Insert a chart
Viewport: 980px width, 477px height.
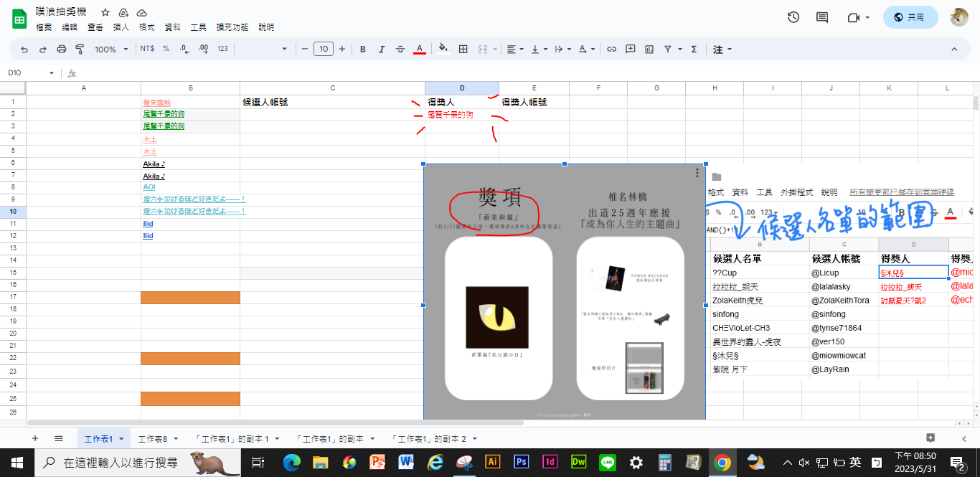click(x=649, y=49)
